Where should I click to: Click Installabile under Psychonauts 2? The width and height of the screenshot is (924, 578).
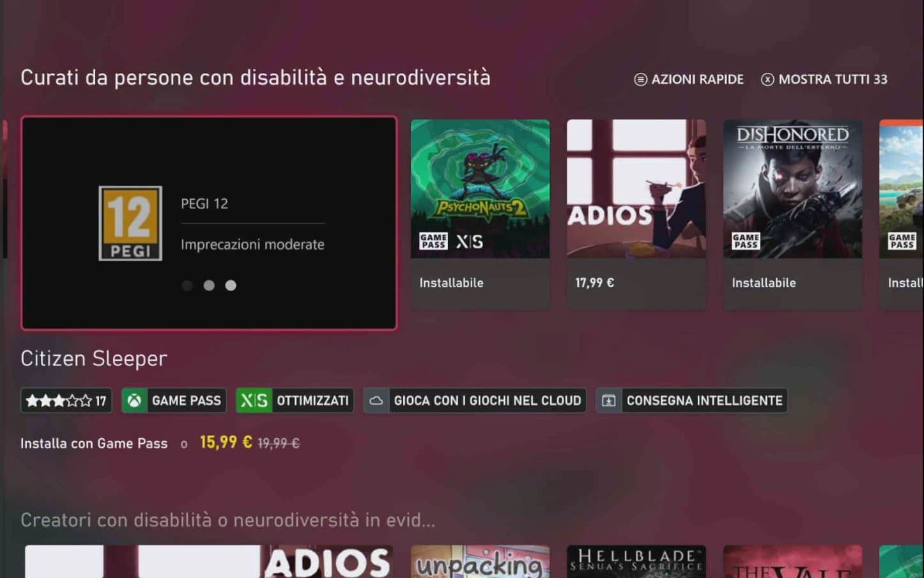tap(451, 283)
